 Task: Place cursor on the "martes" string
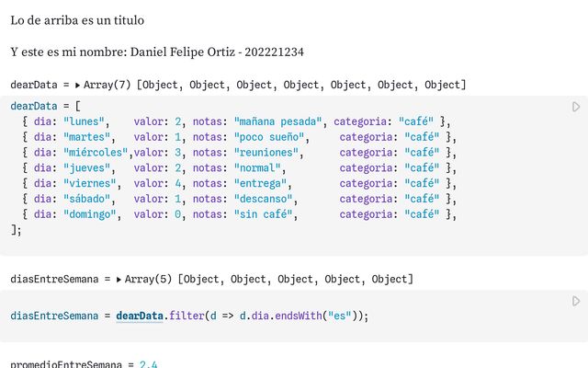86,137
